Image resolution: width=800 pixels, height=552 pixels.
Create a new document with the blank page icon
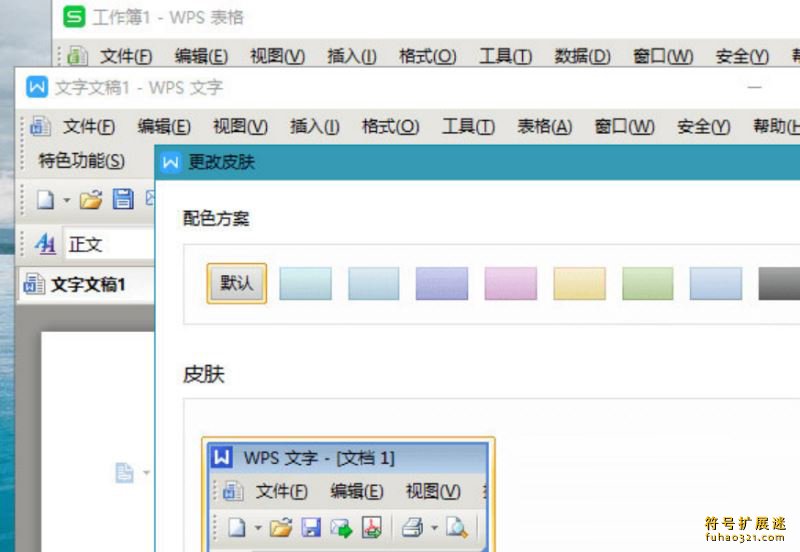click(45, 199)
